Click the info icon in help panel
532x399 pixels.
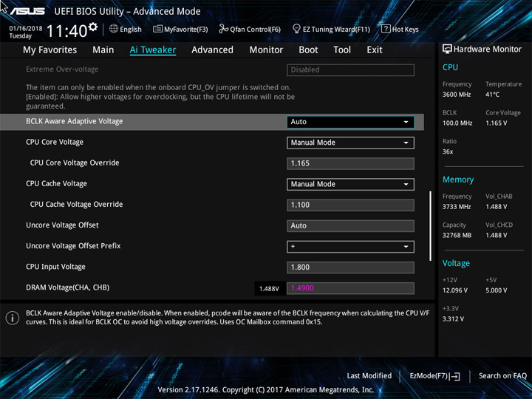tap(13, 318)
